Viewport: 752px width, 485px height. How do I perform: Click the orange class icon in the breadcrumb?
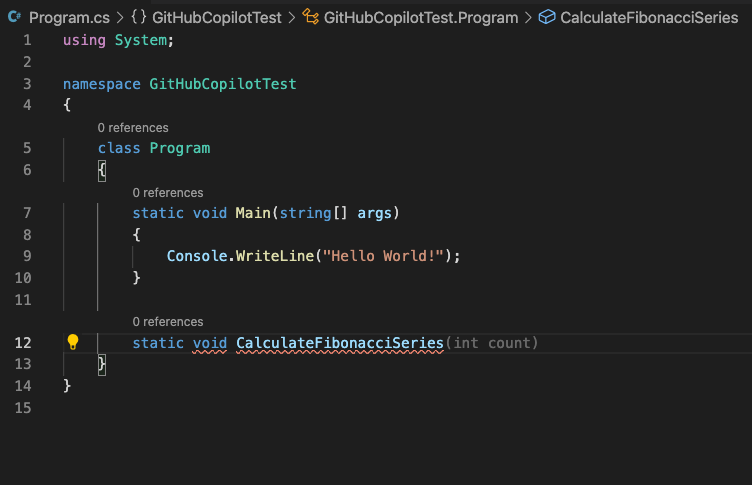pyautogui.click(x=310, y=17)
